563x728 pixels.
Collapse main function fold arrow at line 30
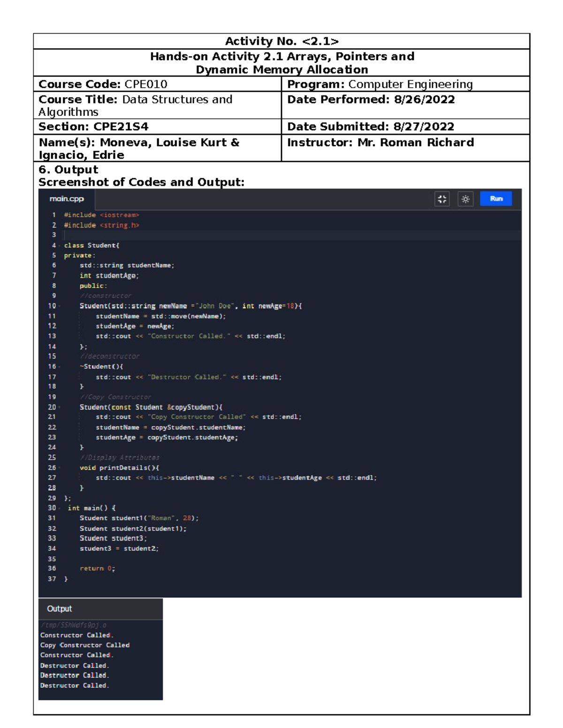[60, 508]
